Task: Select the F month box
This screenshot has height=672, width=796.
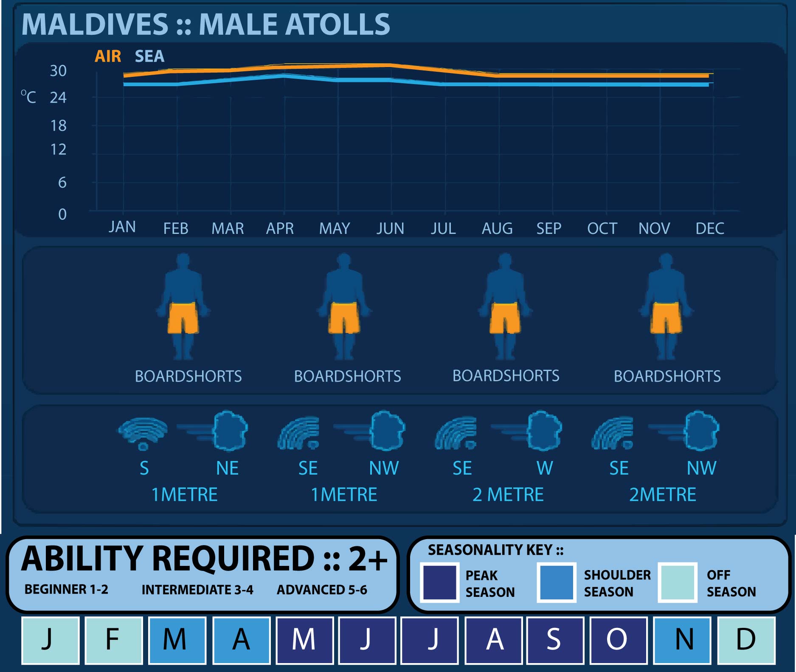Action: (x=113, y=640)
